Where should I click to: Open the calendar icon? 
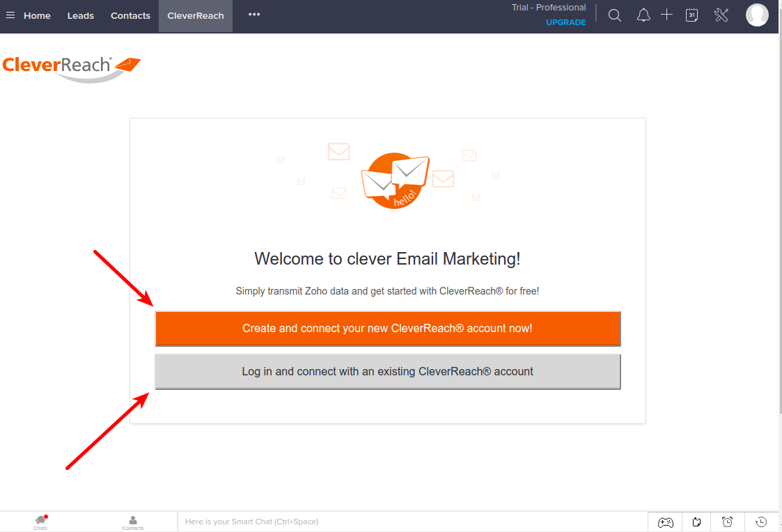pyautogui.click(x=691, y=15)
